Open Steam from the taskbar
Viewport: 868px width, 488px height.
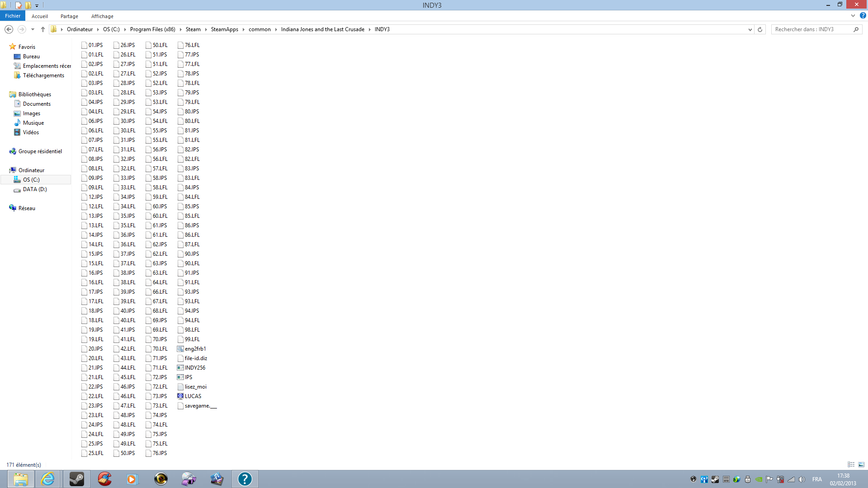(x=76, y=479)
